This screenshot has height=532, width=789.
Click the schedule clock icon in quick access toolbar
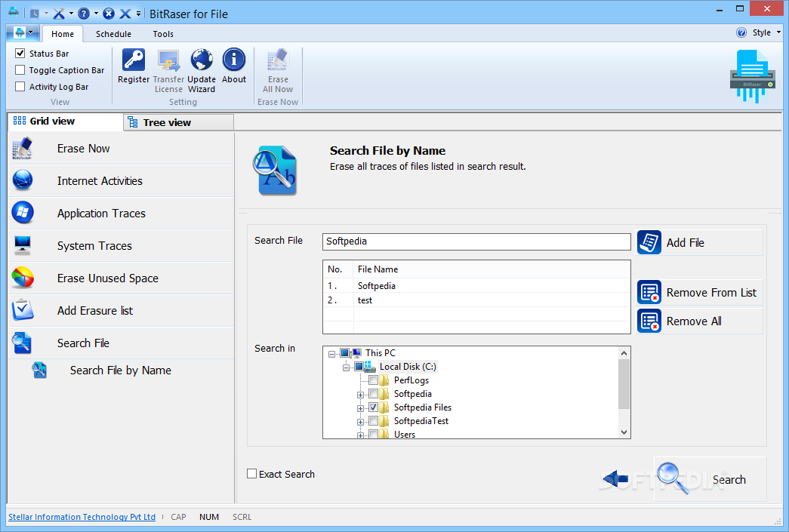[x=34, y=14]
